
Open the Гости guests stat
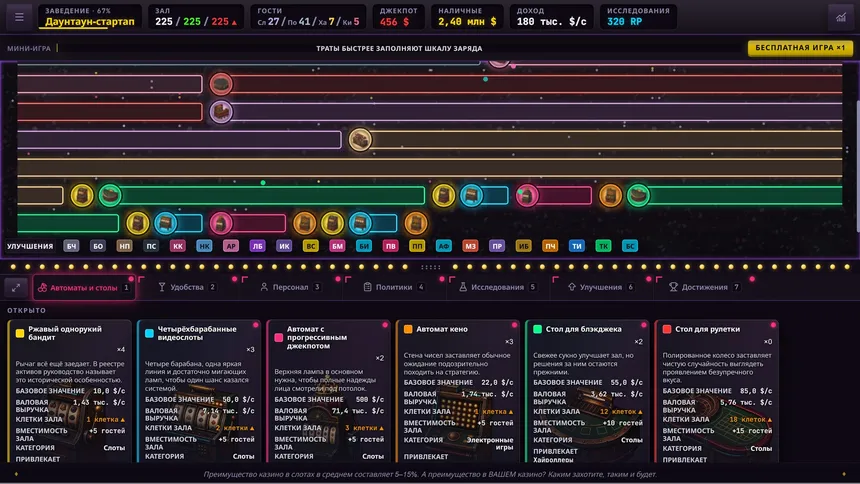(308, 17)
